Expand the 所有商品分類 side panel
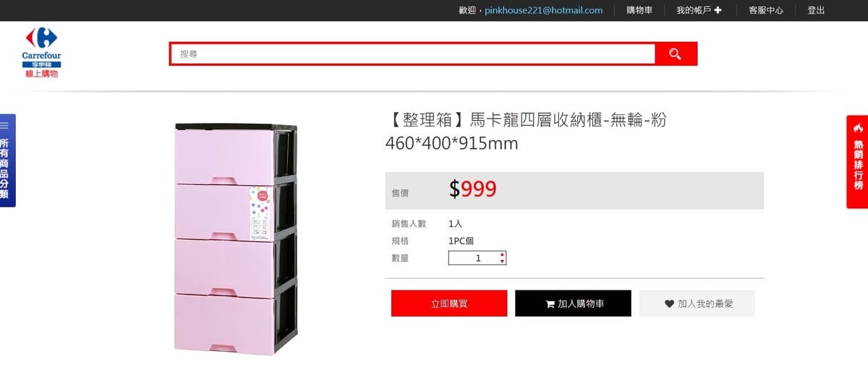This screenshot has height=367, width=868. tap(7, 160)
